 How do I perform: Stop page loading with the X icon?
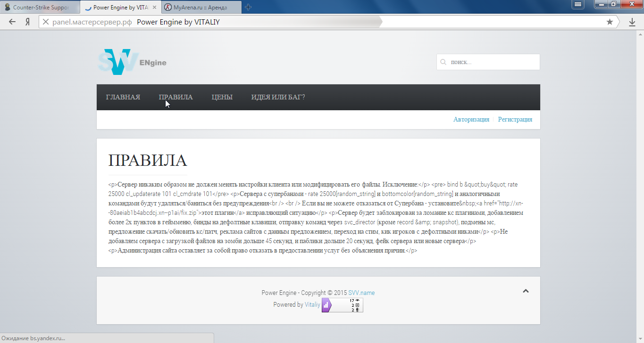click(x=46, y=22)
